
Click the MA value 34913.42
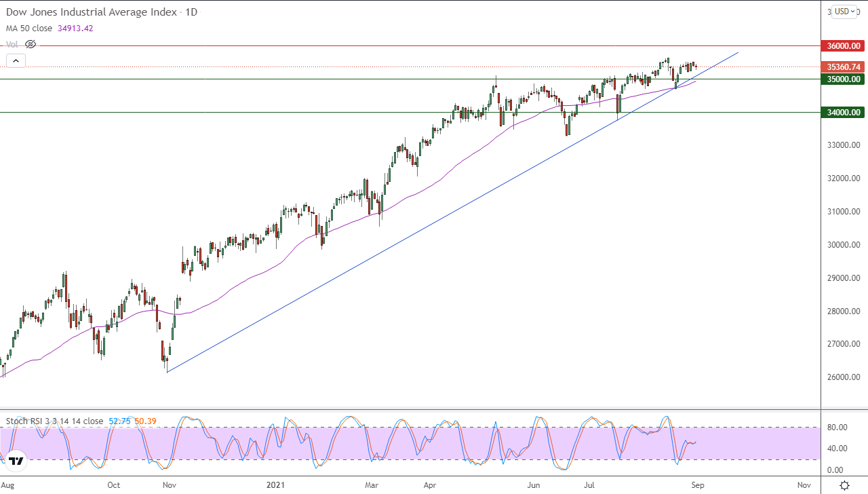coord(77,28)
